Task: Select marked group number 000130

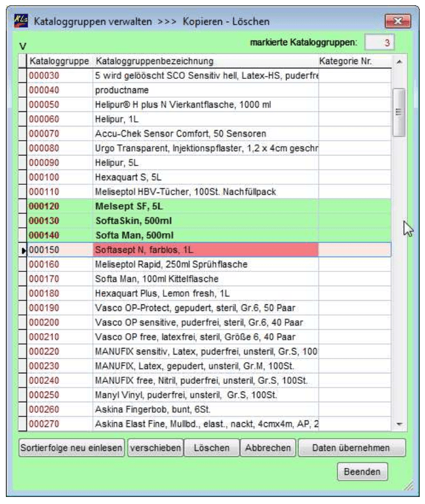Action: coord(60,221)
